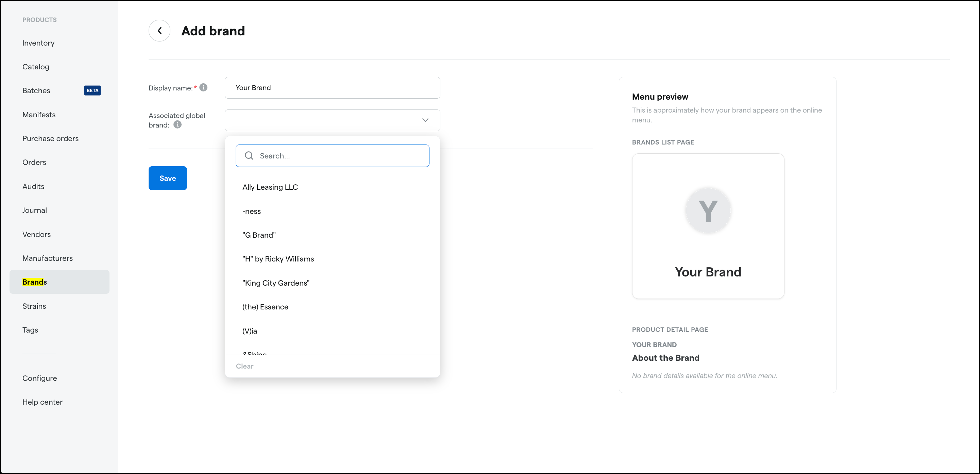Open Batches in the sidebar

tap(36, 90)
